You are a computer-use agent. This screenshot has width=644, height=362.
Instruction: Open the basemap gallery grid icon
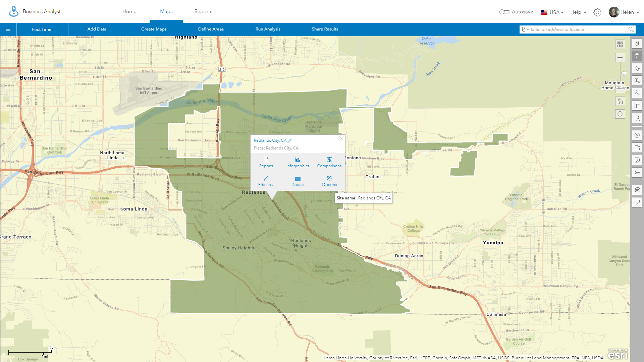pos(620,44)
